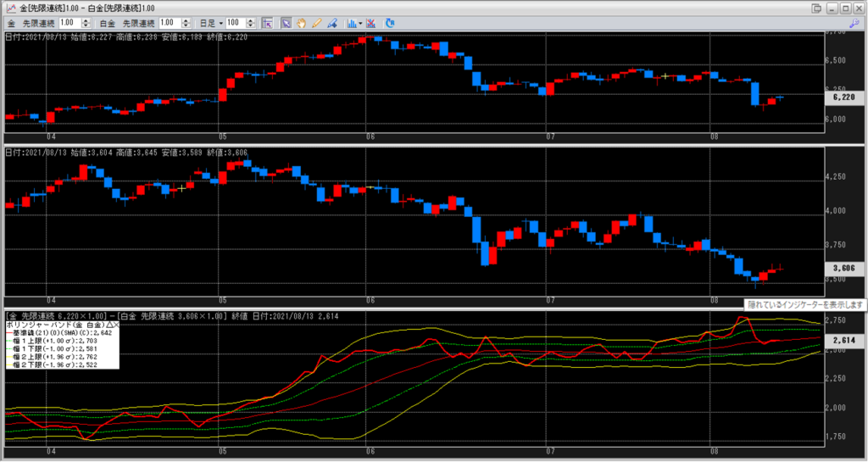Expand the dropdown arrow beside chart-type icon

(x=360, y=22)
